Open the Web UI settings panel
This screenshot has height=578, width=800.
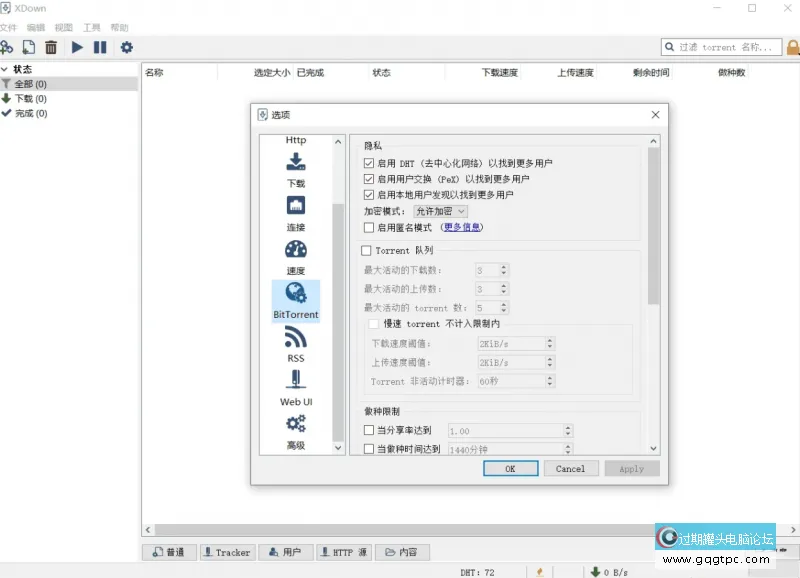(x=294, y=387)
